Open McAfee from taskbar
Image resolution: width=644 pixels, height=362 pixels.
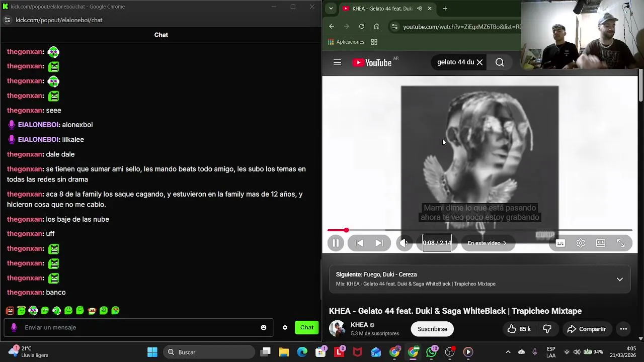pyautogui.click(x=357, y=352)
